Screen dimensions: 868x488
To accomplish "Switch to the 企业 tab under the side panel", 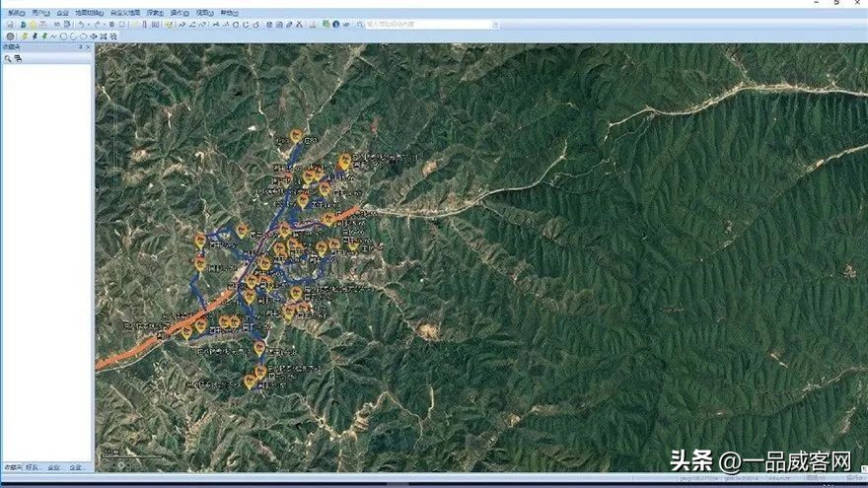I will (x=53, y=467).
